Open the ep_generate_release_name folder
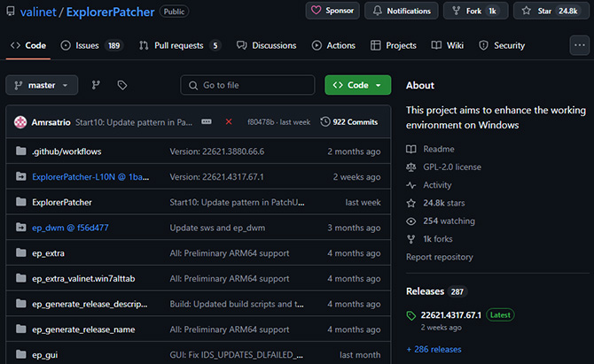Screen dimensions: 594x364 point(83,329)
